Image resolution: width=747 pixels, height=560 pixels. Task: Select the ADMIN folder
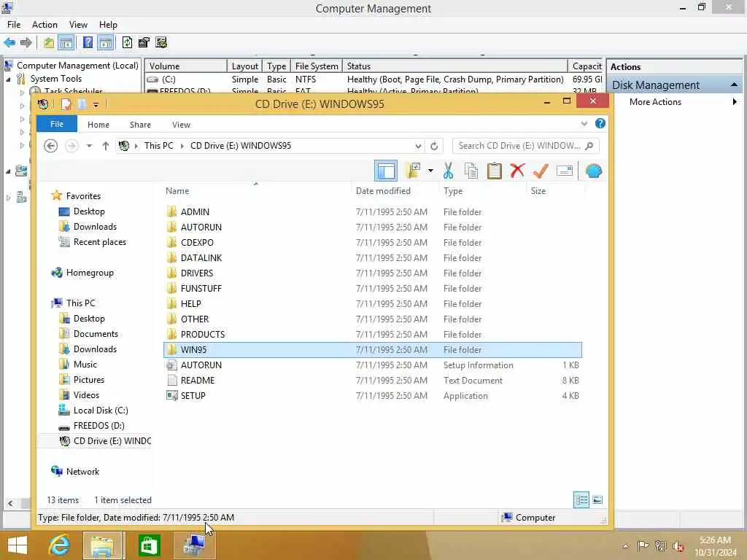(x=195, y=212)
